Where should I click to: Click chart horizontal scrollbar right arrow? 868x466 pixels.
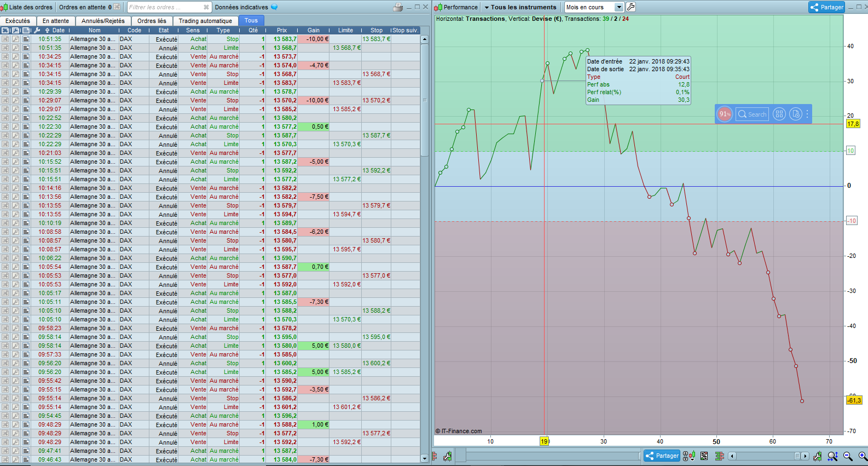pyautogui.click(x=805, y=456)
